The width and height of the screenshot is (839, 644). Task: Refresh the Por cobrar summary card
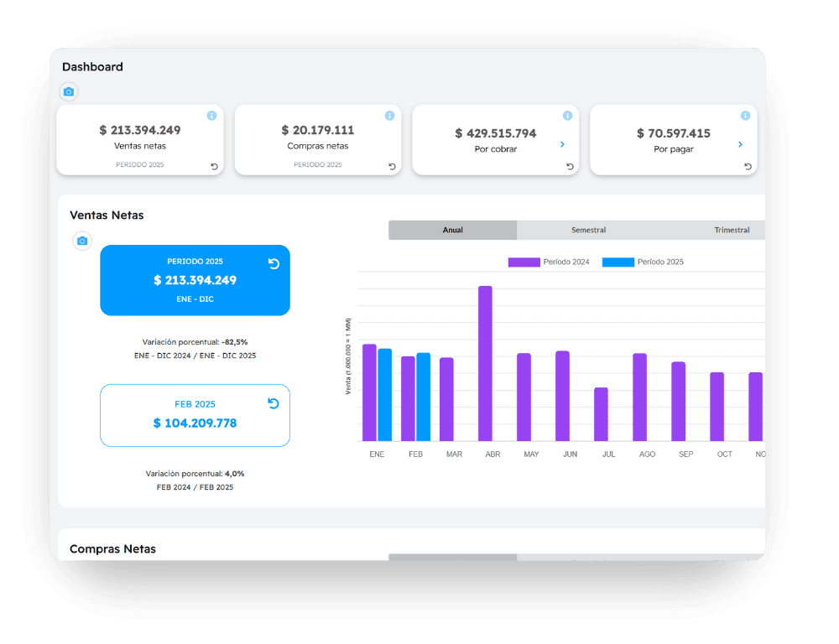pyautogui.click(x=570, y=167)
